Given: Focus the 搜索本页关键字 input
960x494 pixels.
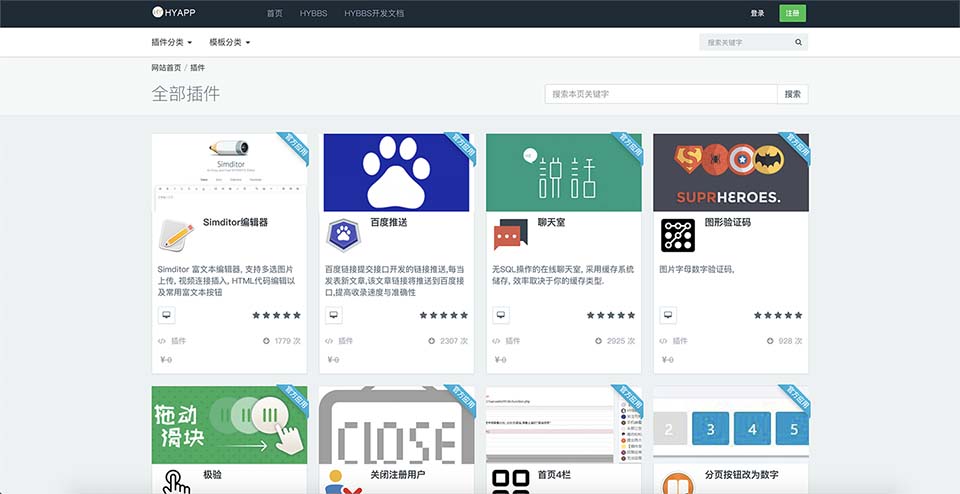Looking at the screenshot, I should 661,94.
